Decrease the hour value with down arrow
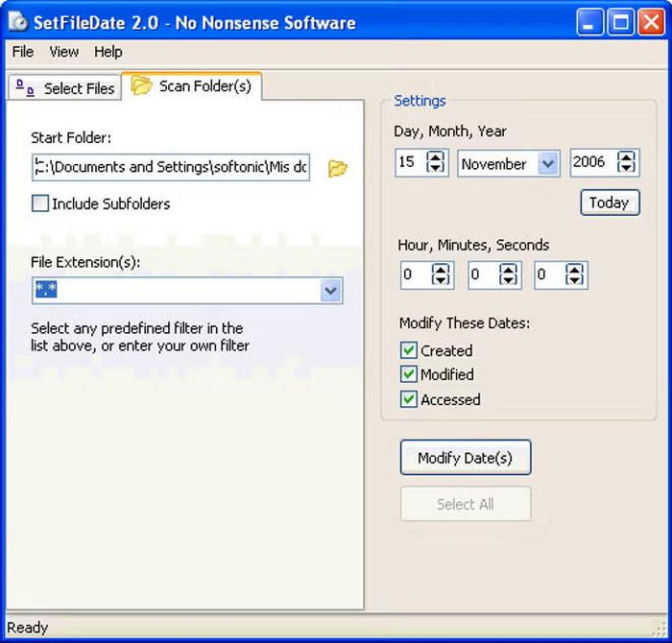 [441, 279]
